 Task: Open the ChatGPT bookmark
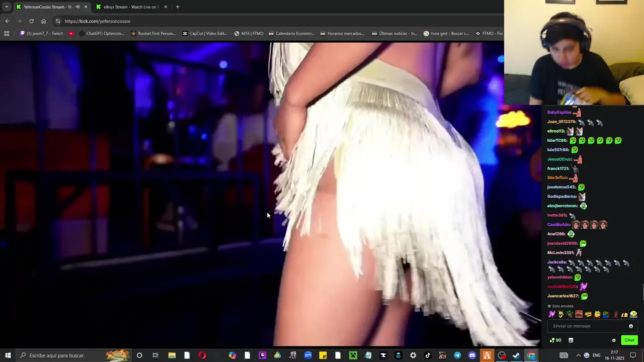tap(102, 34)
